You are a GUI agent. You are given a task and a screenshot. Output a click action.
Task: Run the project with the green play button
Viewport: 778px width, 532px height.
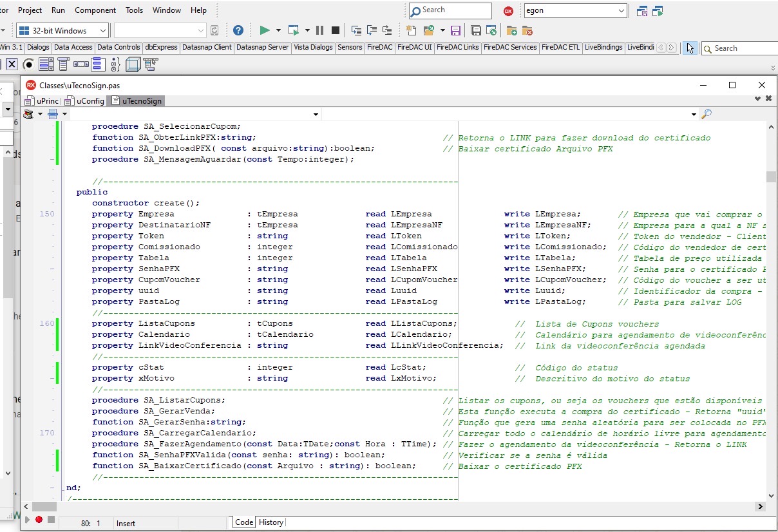click(264, 30)
